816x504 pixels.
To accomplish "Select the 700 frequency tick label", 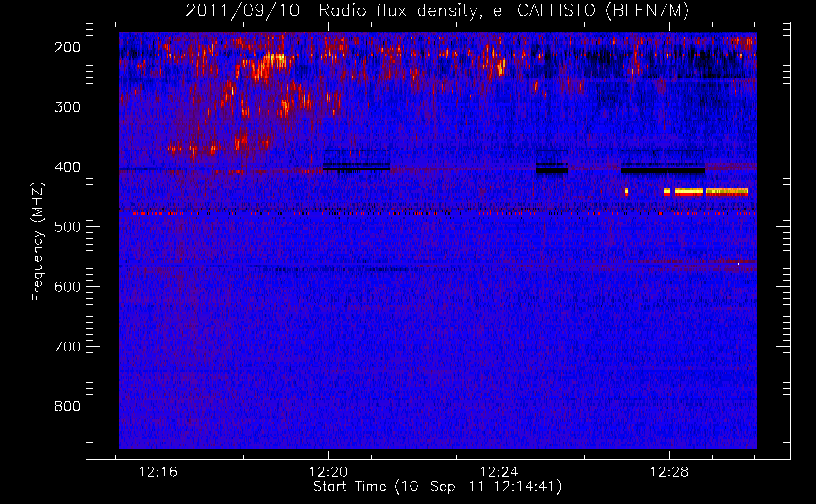I will (x=68, y=347).
